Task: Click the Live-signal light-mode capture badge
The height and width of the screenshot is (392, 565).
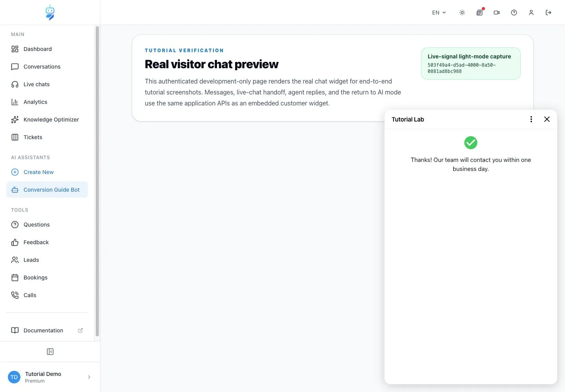Action: coord(471,64)
